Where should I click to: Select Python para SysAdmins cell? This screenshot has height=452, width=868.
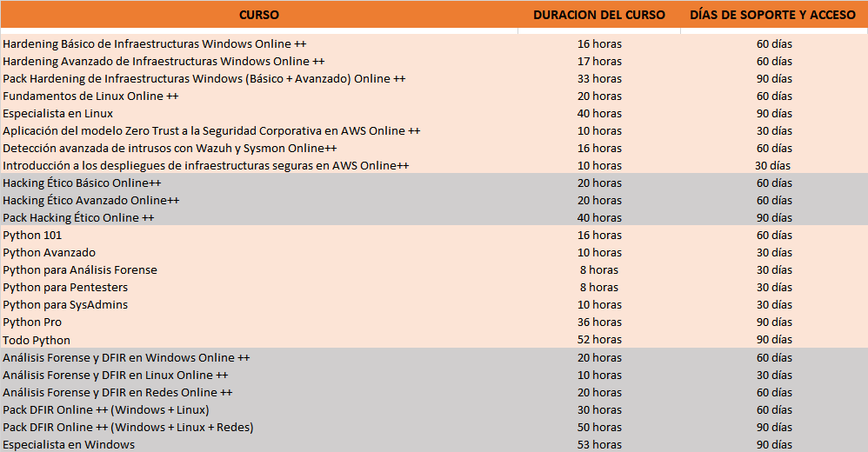64,305
